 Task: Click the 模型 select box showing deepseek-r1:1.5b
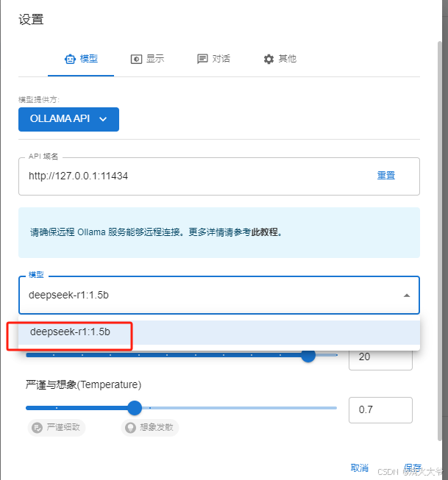(218, 295)
